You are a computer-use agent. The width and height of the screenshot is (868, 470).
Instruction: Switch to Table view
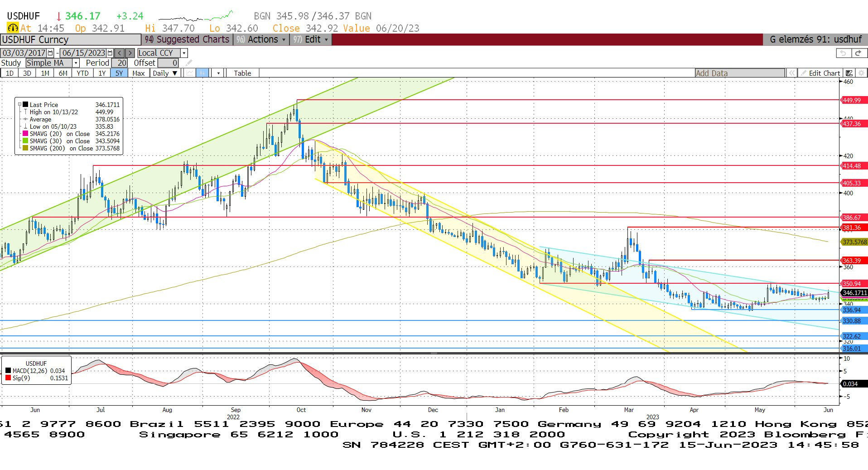point(242,73)
